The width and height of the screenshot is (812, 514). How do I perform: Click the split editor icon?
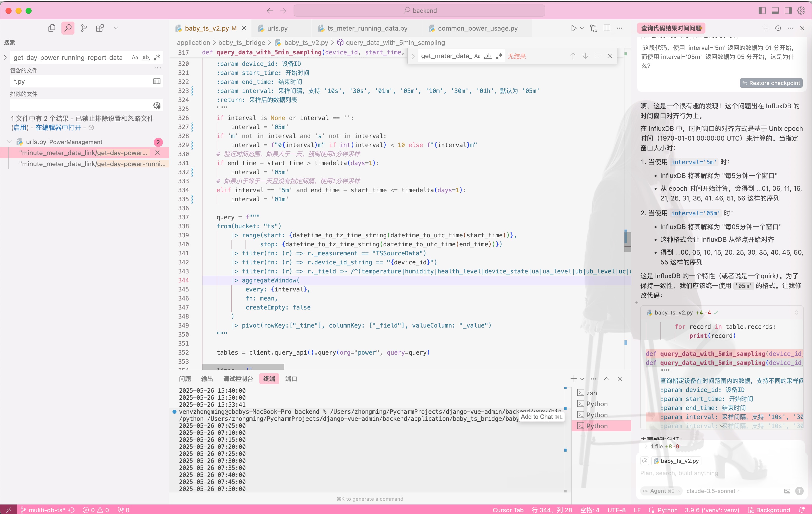tap(607, 28)
